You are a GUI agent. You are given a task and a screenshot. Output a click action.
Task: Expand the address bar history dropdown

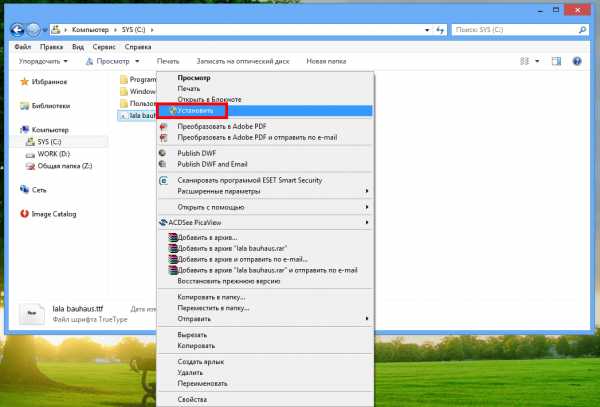point(427,30)
